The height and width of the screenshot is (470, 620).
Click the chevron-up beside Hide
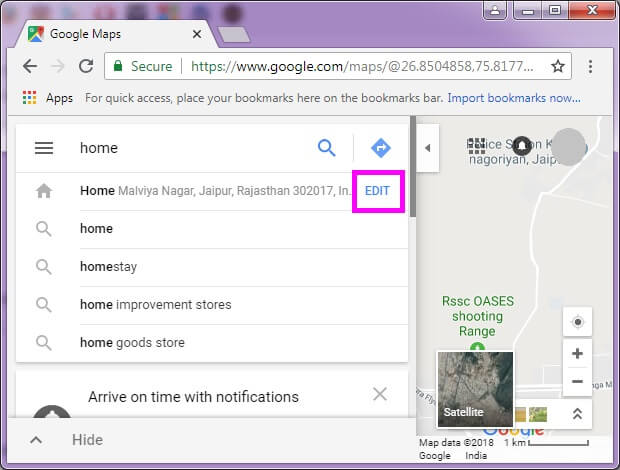(x=36, y=440)
